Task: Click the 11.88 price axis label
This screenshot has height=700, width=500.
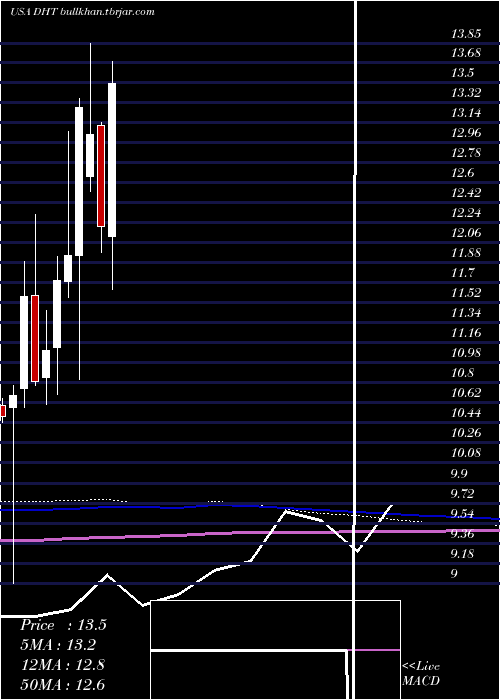Action: [x=466, y=253]
